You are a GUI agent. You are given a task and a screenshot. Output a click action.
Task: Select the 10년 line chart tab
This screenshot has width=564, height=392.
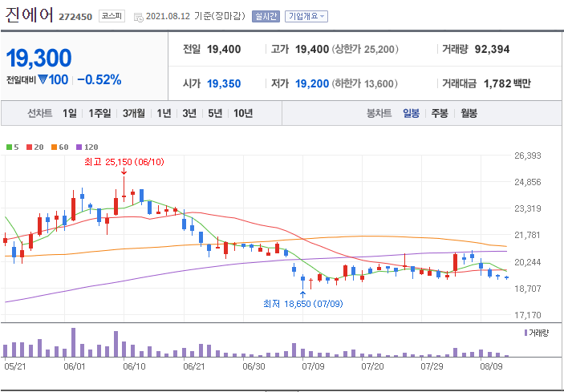[243, 114]
